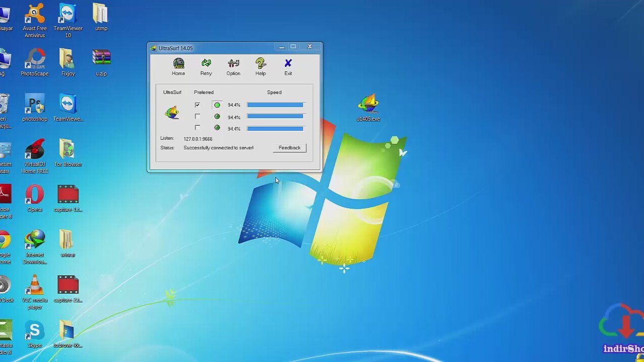Minimize the UltraSurf window

282,47
